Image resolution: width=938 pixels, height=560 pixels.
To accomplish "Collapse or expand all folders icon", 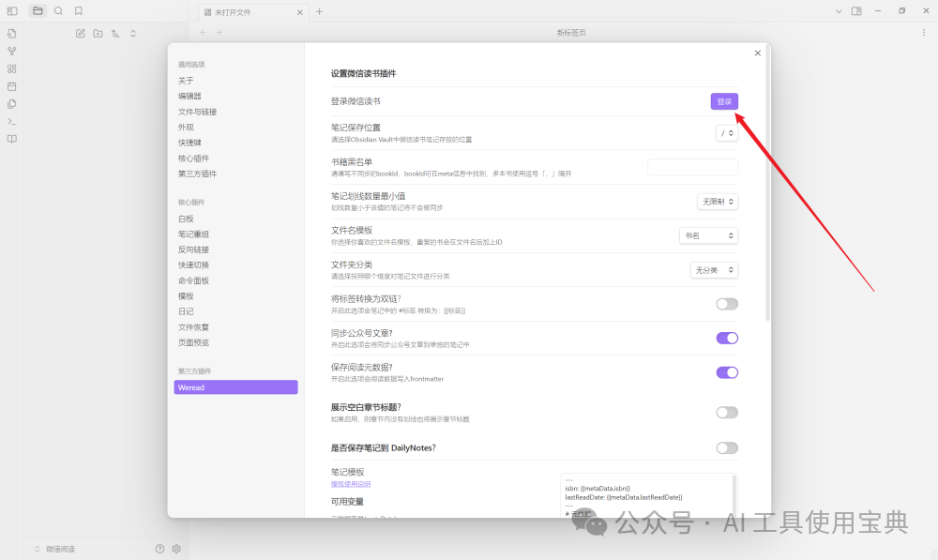I will click(x=133, y=34).
